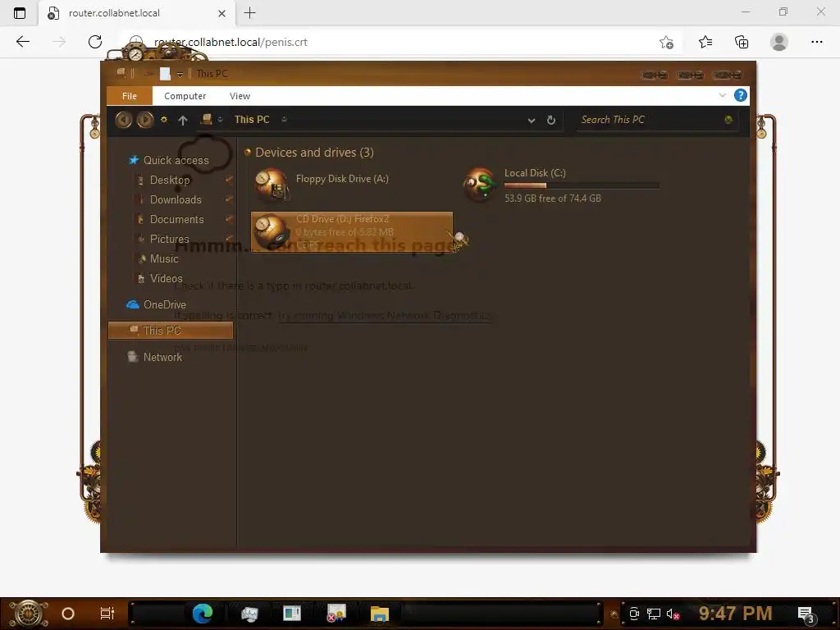The height and width of the screenshot is (630, 840).
Task: Open a new Edge tab
Action: point(249,13)
